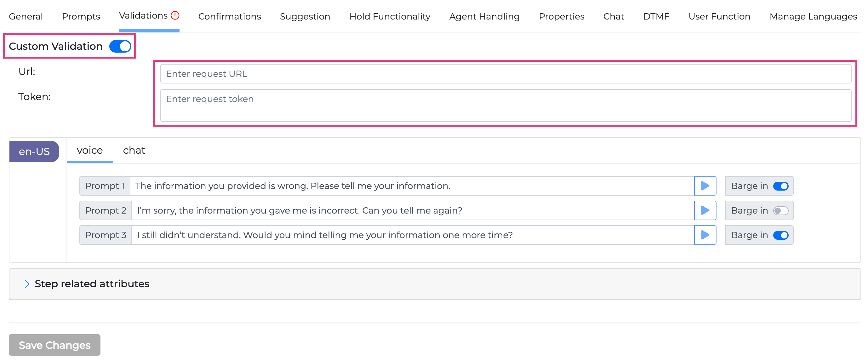Focus the request token text area
The image size is (868, 361).
pos(505,105)
